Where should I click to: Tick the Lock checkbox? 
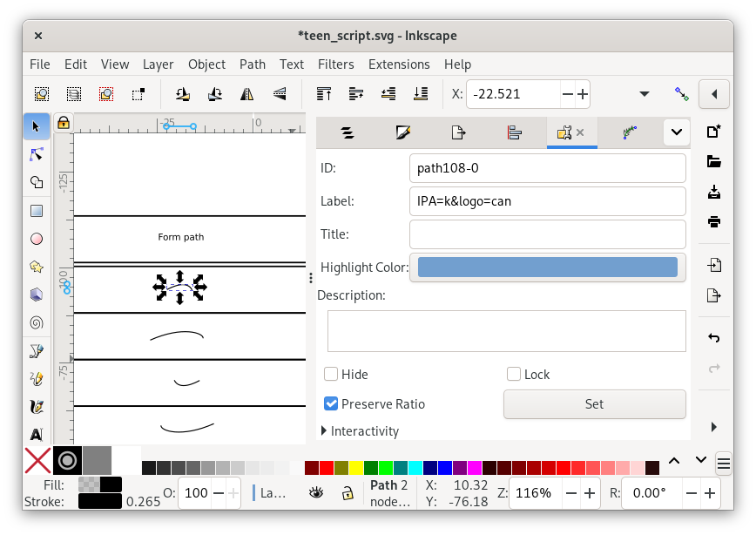point(514,375)
